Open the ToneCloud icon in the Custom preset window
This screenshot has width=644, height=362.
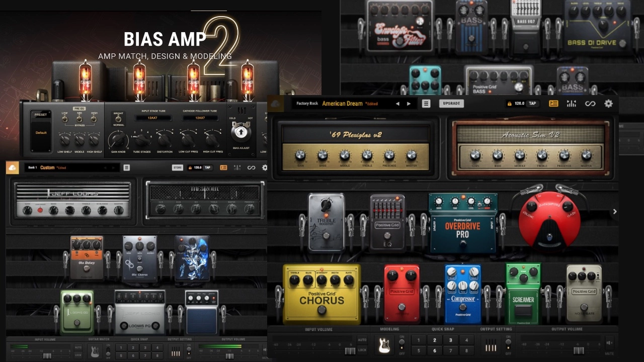(x=13, y=167)
